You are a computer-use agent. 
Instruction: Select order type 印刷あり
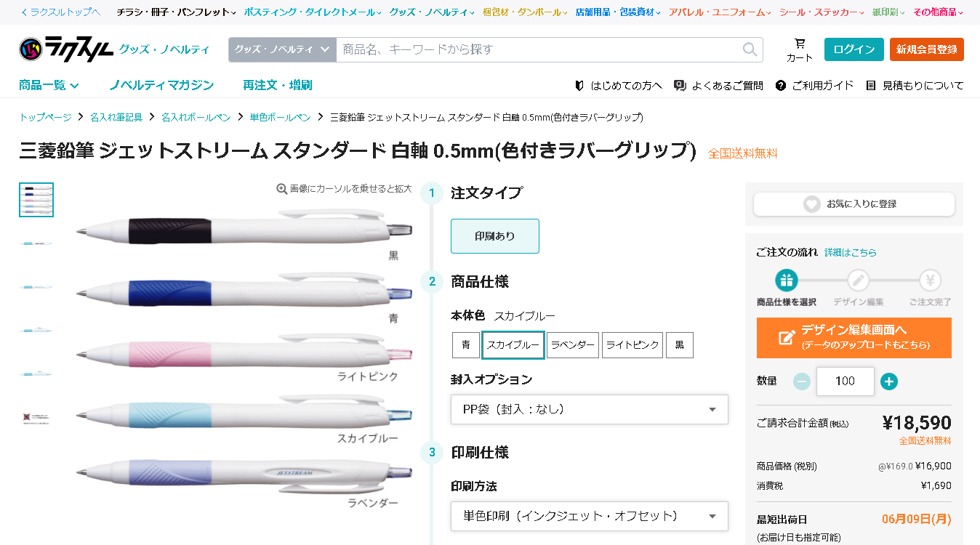tap(495, 236)
